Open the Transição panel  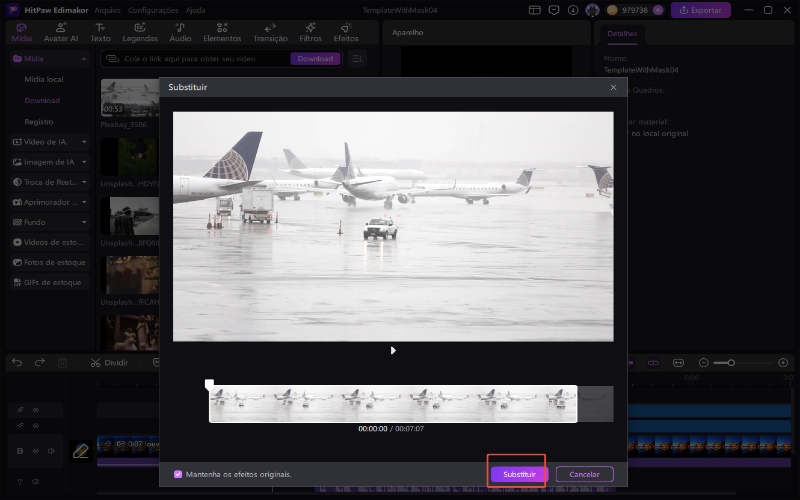click(270, 32)
